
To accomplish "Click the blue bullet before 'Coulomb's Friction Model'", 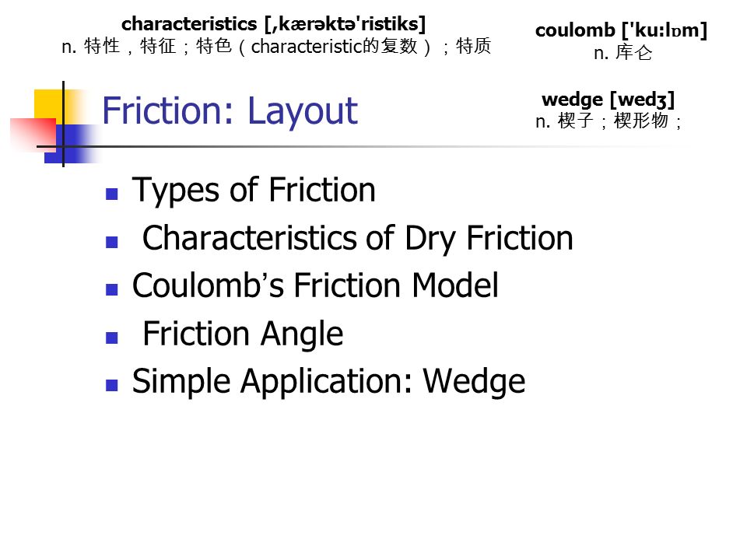I will 112,289.
